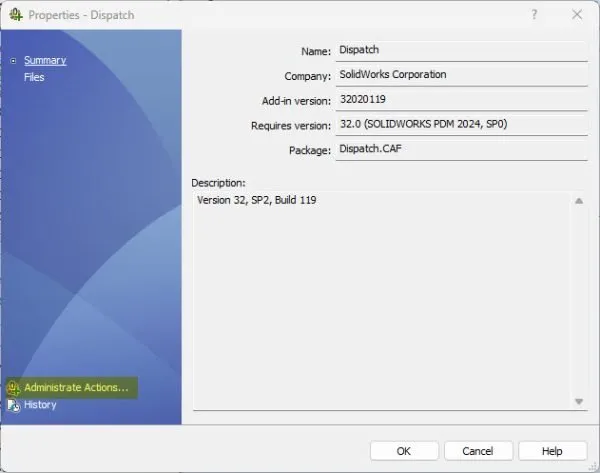Click the Name: label
600x473 pixels.
[x=316, y=51]
